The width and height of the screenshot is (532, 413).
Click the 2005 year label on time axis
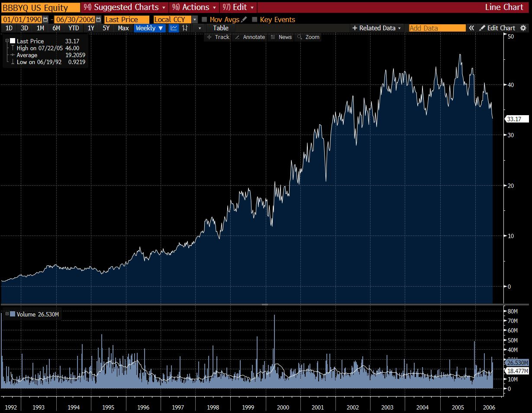click(x=458, y=407)
